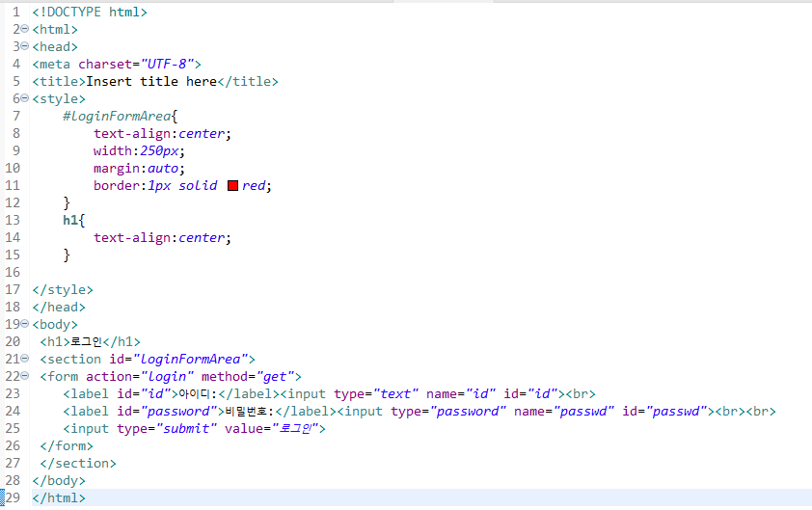
Task: Click the closing '</section>' tag
Action: pos(78,464)
